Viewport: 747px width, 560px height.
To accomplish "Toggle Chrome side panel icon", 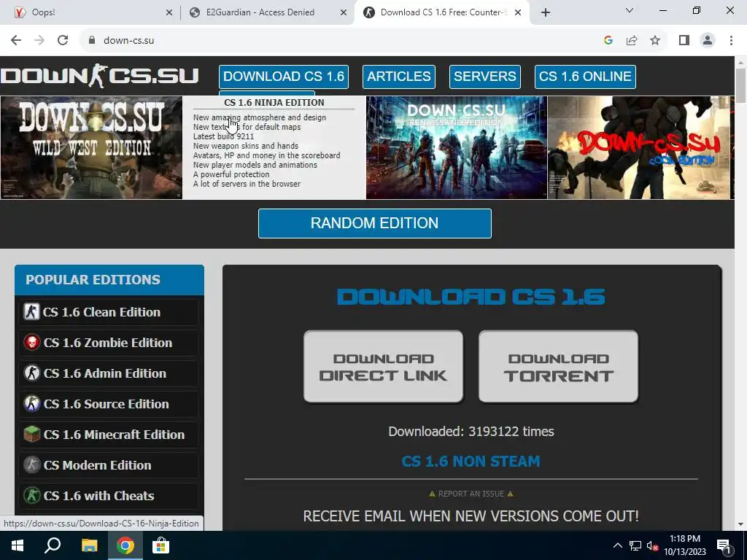I will (684, 41).
